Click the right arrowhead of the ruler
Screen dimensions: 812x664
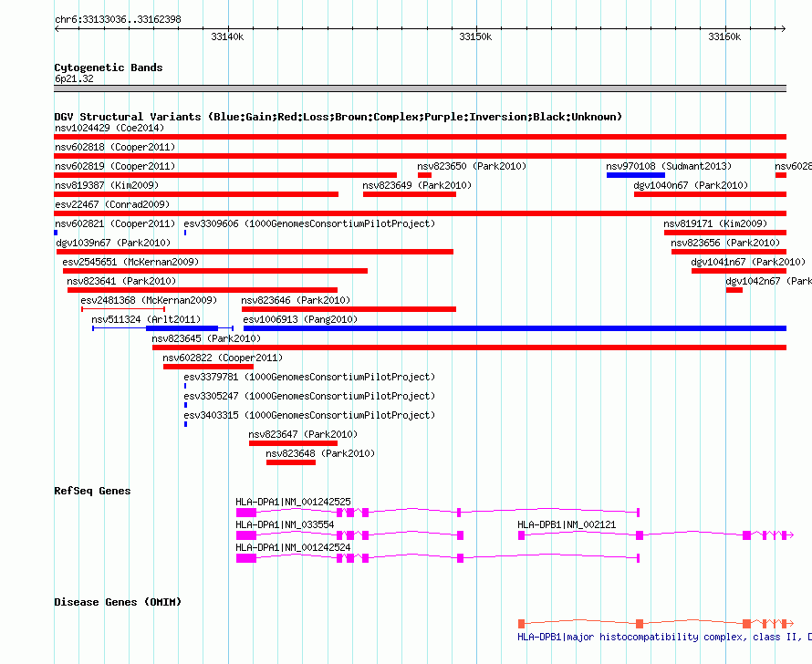tap(784, 28)
